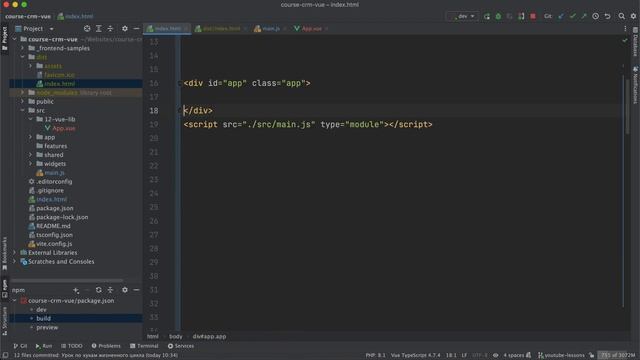Open the TODO tool window tab
The image size is (640, 360).
coord(72,346)
